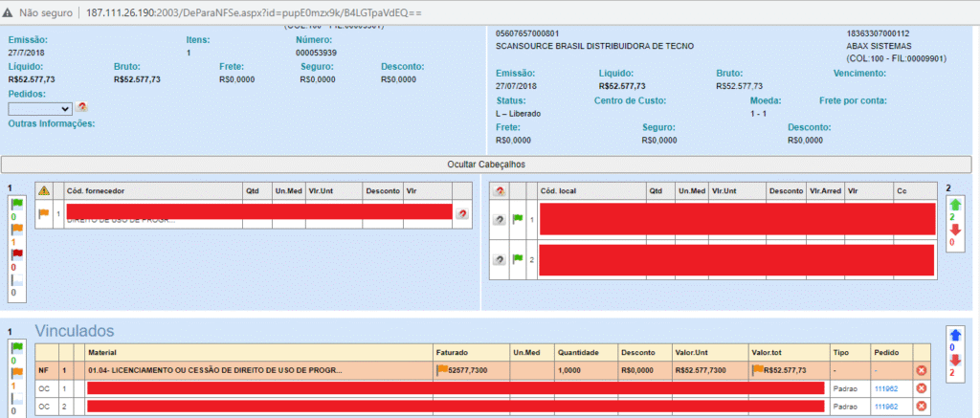Click the green up arrow in right panel
The image size is (980, 418).
(x=954, y=205)
